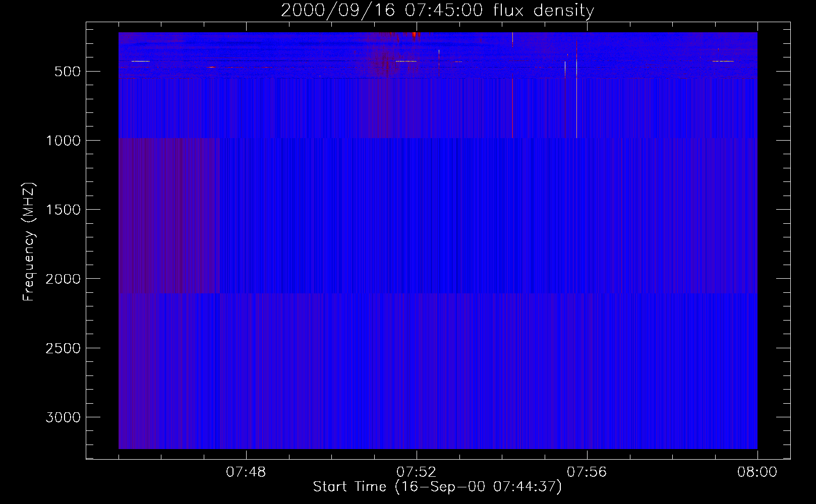Click the 2500 frequency tick label
Screen dimensions: 816x504
(63, 348)
